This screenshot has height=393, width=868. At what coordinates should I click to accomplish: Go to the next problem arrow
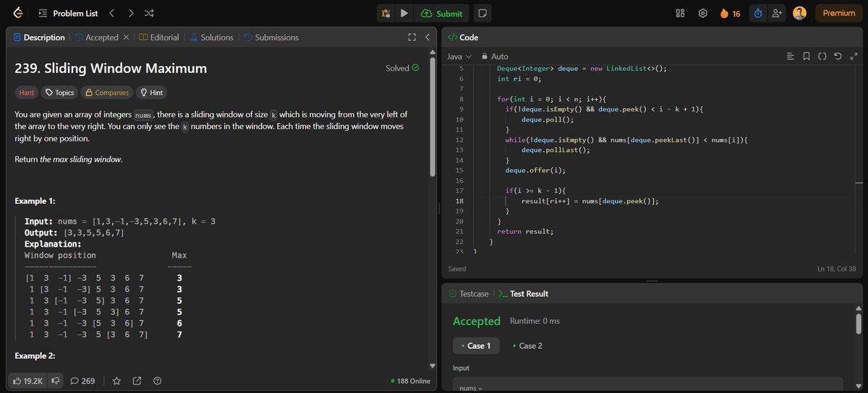130,13
